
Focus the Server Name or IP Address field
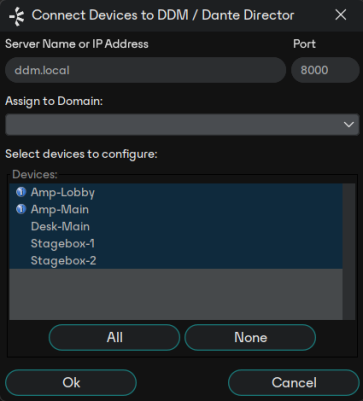[145, 70]
